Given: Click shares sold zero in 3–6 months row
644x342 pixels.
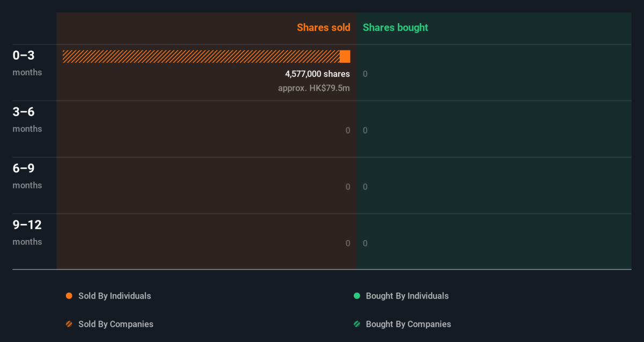Looking at the screenshot, I should (348, 130).
